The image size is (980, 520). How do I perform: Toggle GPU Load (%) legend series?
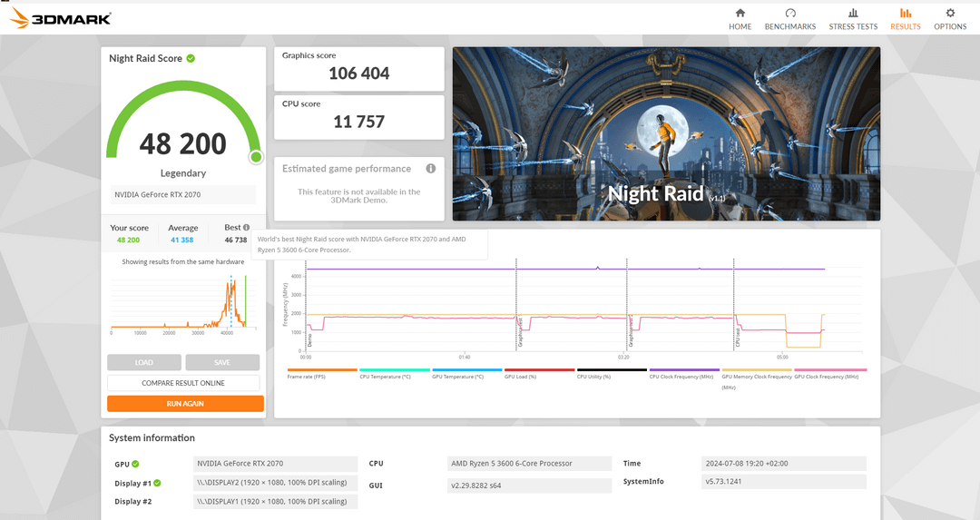coord(539,374)
